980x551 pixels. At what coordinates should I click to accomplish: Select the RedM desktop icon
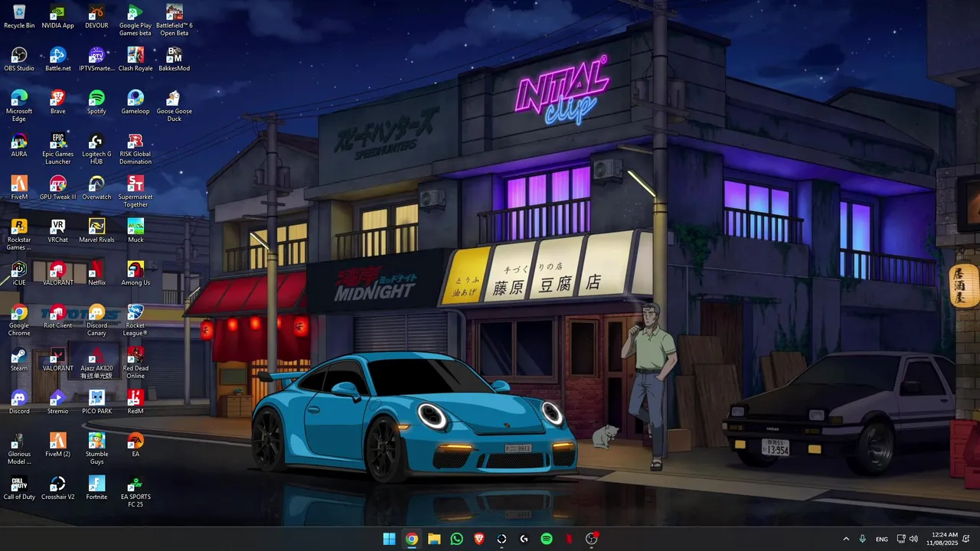136,403
